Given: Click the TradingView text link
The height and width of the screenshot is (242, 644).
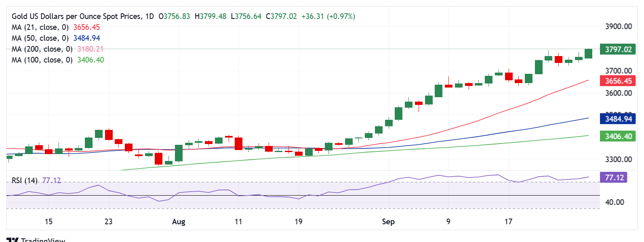Looking at the screenshot, I should (x=43, y=240).
